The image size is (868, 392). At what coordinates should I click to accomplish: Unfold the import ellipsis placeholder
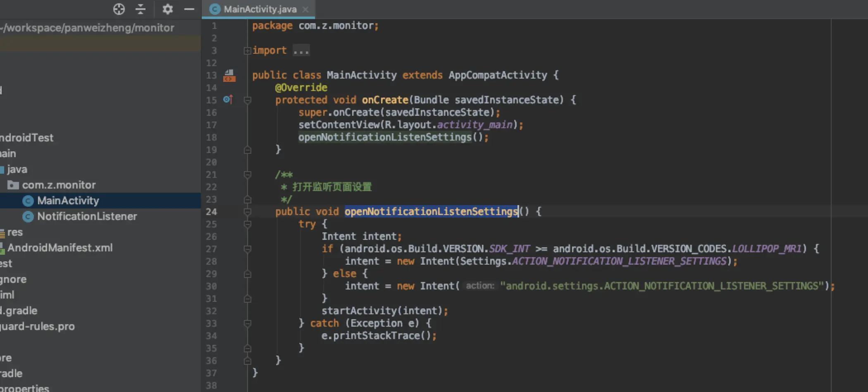point(301,51)
